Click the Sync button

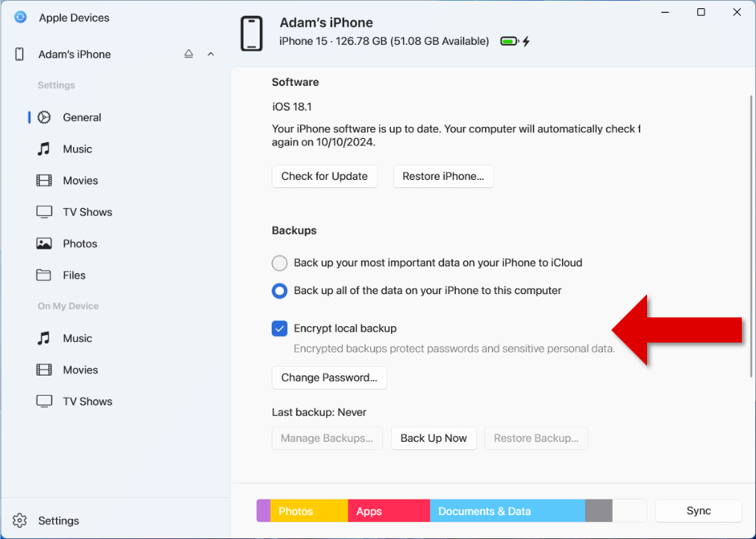(698, 511)
